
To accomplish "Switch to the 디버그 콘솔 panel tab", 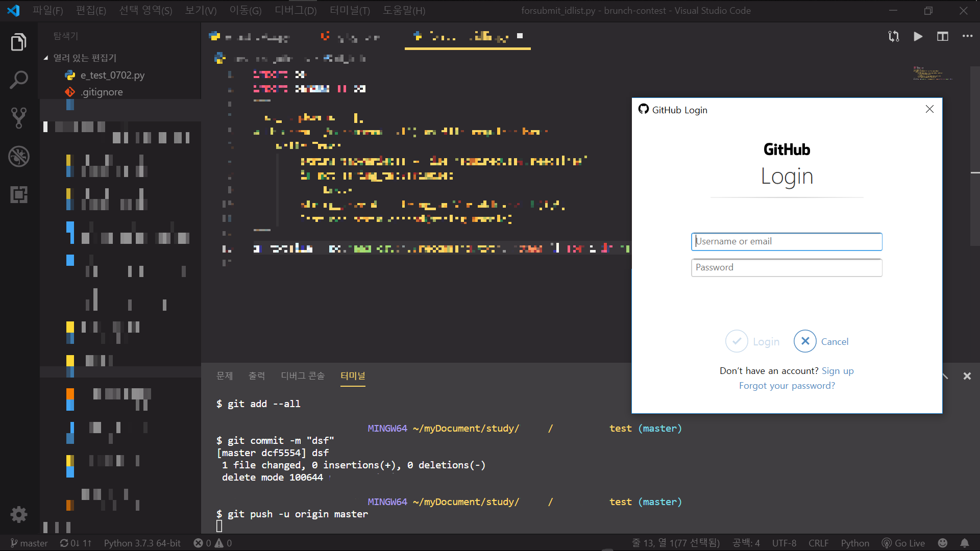I will point(303,376).
